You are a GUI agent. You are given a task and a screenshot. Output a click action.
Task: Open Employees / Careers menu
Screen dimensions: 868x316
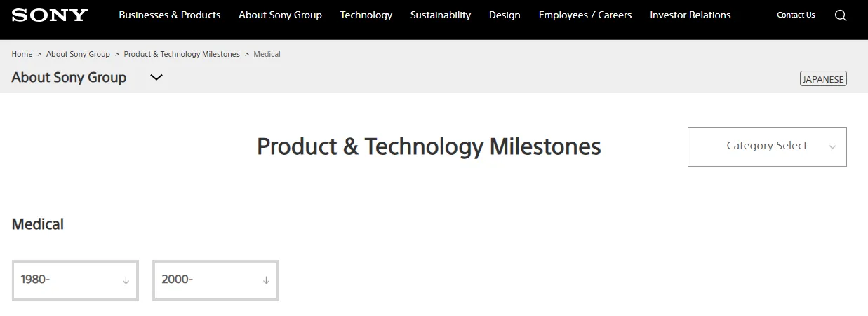point(585,15)
